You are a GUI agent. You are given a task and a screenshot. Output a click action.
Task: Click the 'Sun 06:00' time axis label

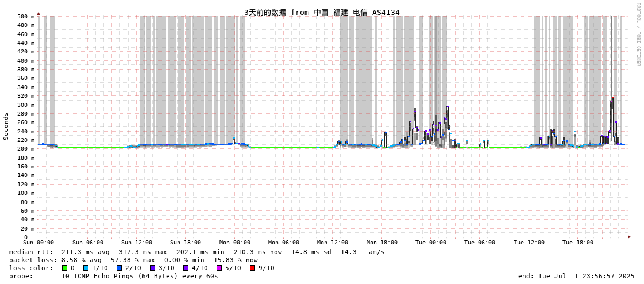click(x=87, y=243)
